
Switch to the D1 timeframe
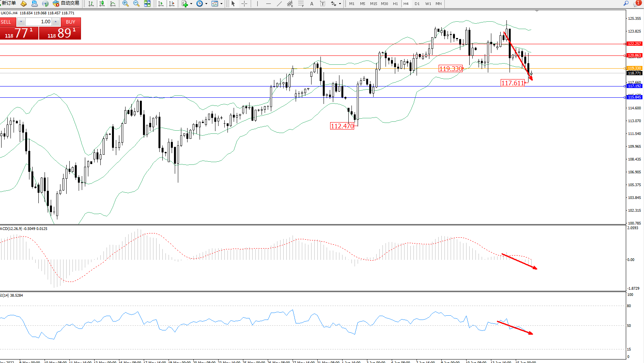click(x=417, y=3)
